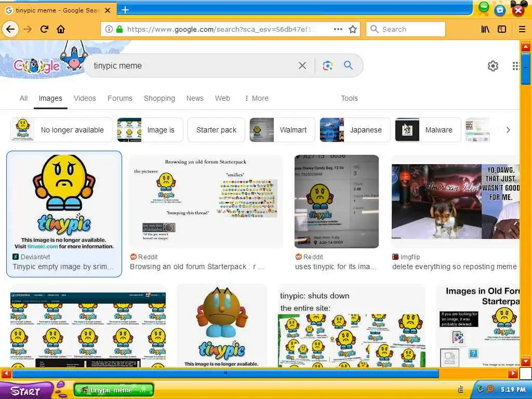The image size is (532, 399).
Task: Switch to the All results tab
Action: point(23,98)
